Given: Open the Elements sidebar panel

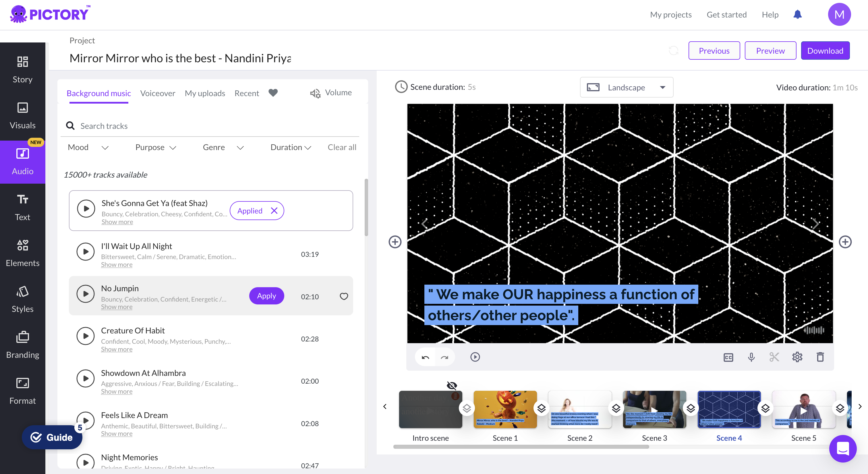Looking at the screenshot, I should coord(23,253).
